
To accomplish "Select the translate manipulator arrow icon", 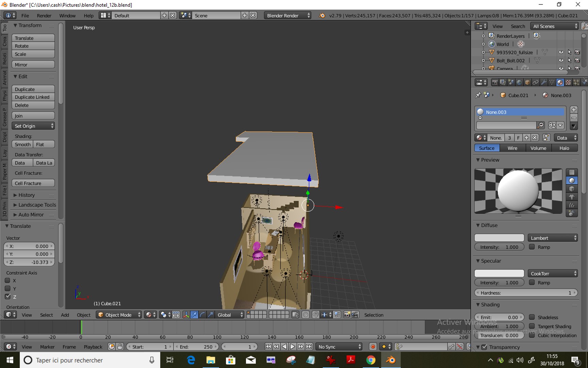I will [x=194, y=315].
